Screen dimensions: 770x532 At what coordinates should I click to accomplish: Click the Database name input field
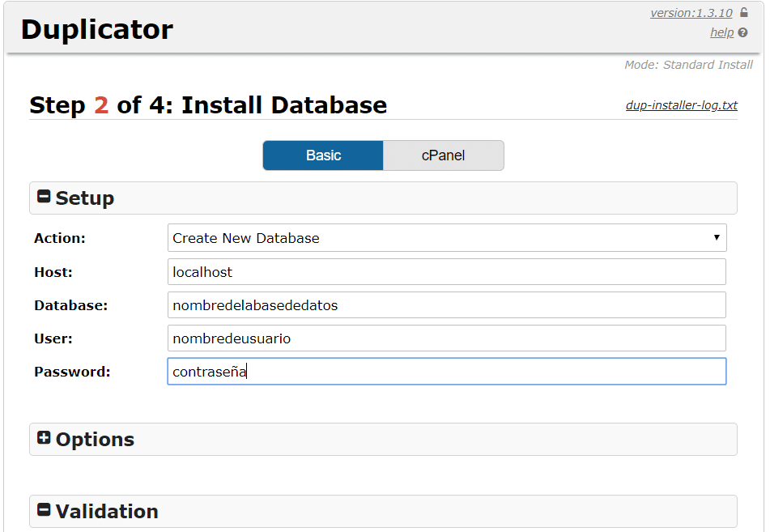click(447, 305)
